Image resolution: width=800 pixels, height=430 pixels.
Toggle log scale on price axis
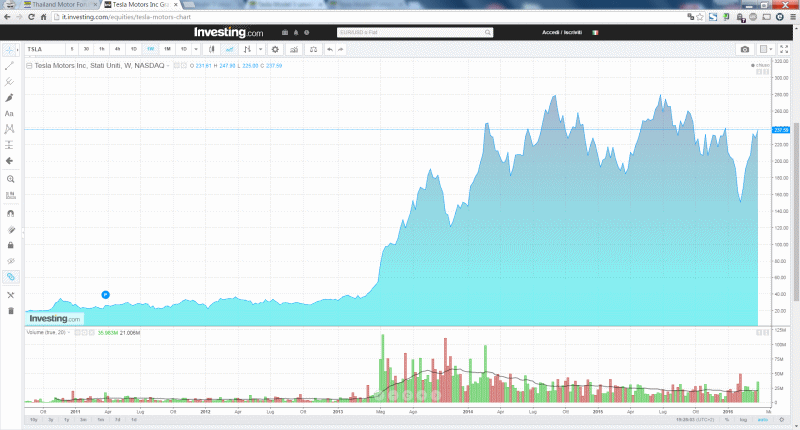tap(743, 420)
